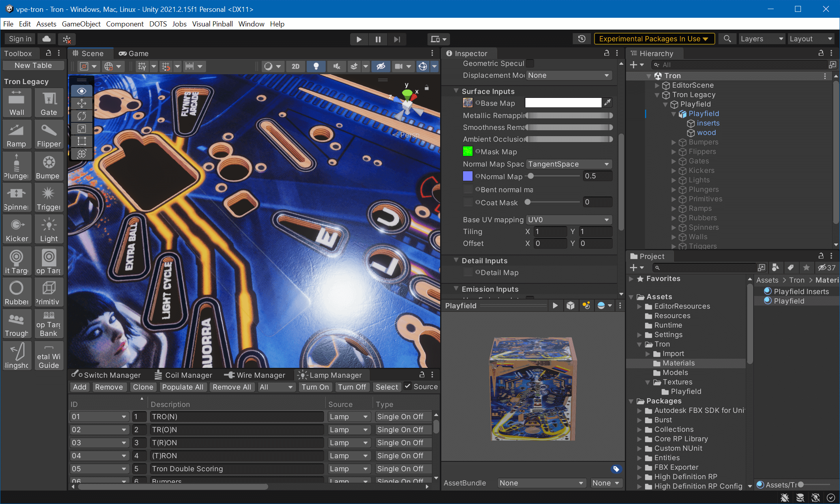This screenshot has height=504, width=840.
Task: Toggle scene audio mute button
Action: [x=337, y=66]
